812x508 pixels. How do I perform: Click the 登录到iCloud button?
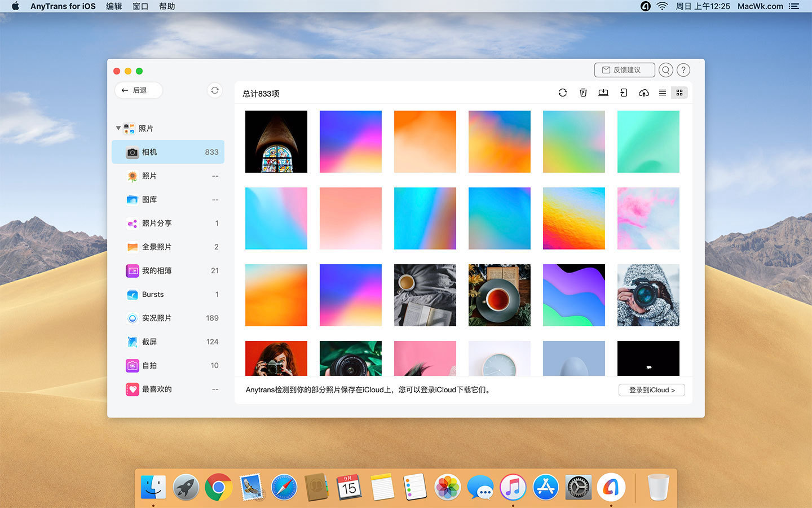click(x=651, y=390)
